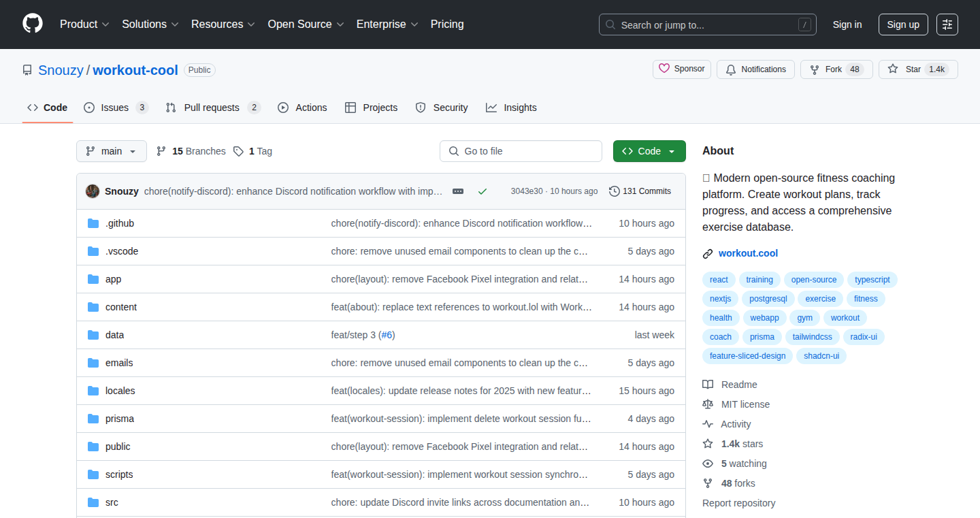
Task: Select the postgresql topic tag
Action: [768, 299]
